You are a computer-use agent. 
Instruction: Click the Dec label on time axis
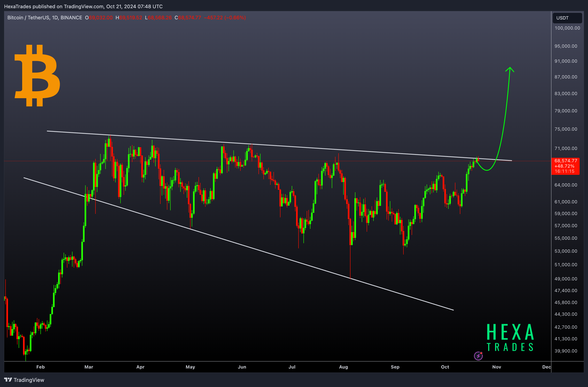[547, 367]
